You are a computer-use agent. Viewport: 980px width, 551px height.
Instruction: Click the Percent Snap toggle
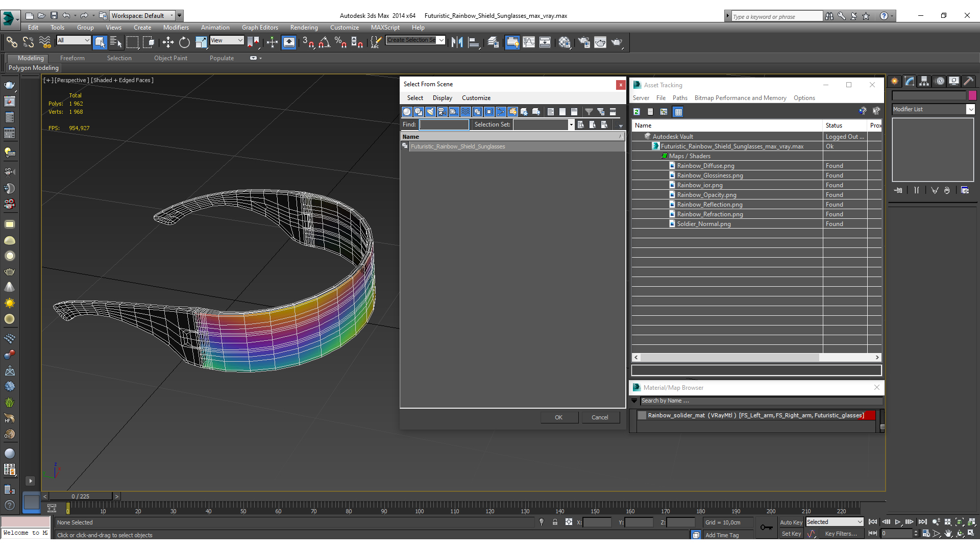coord(340,42)
